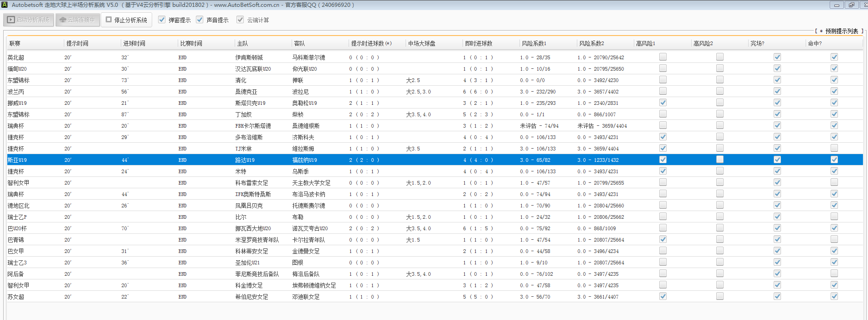Image resolution: width=868 pixels, height=320 pixels.
Task: Click the 主队 column header
Action: 242,43
